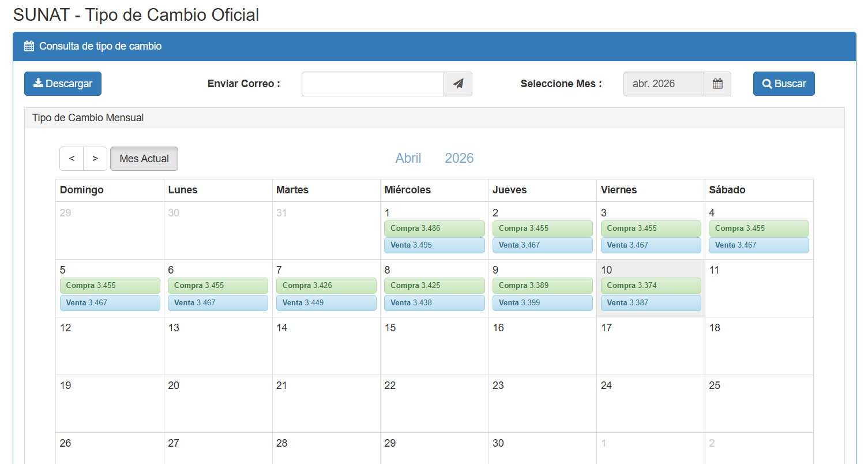Select Compra 3.486 on April 1
The image size is (868, 464).
[434, 229]
